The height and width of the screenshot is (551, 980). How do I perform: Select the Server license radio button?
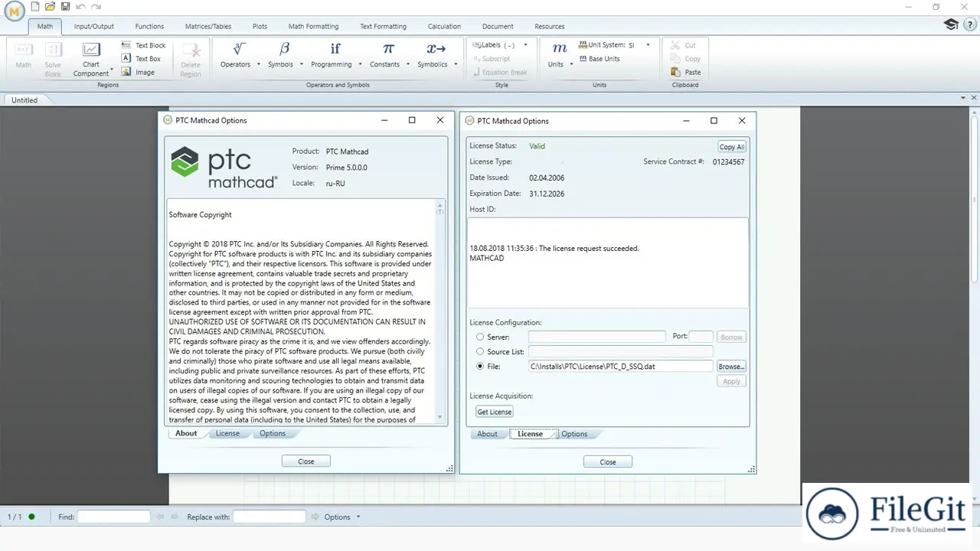click(x=480, y=337)
